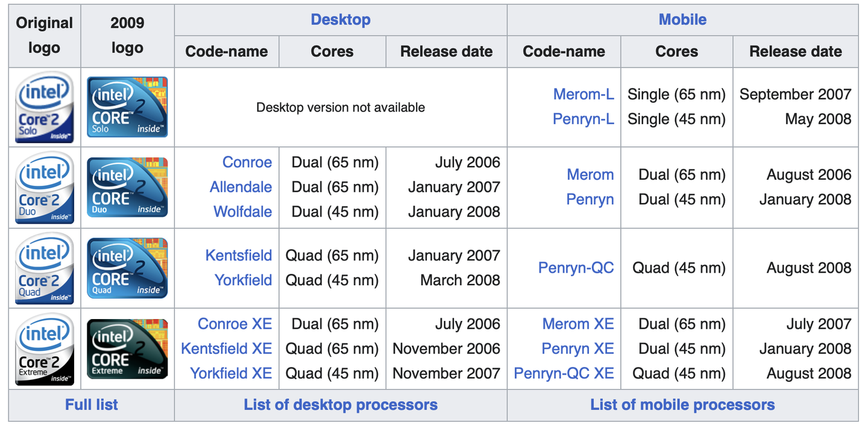The height and width of the screenshot is (427, 868).
Task: Click the original Core 2 Quad logo
Action: tap(45, 268)
